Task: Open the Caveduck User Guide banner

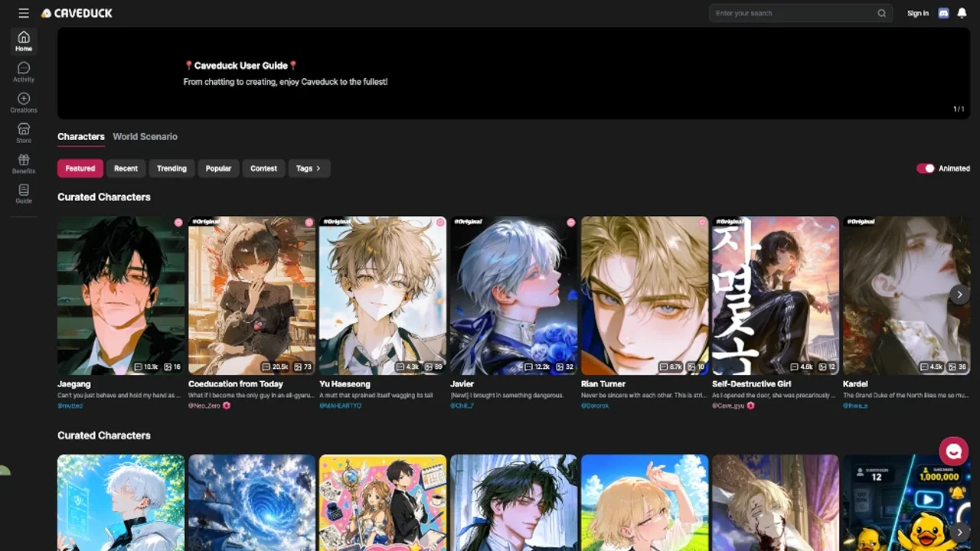Action: (x=514, y=73)
